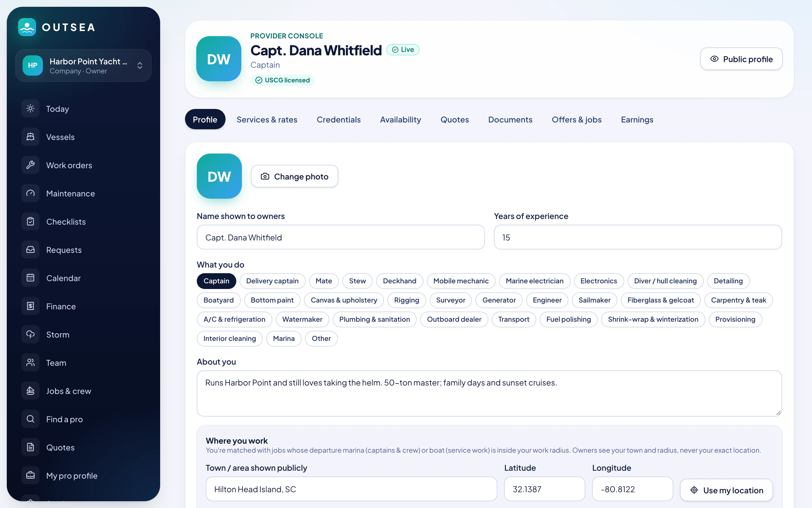Screen dimensions: 812x508
Task: Select the Bottom paint chip
Action: [x=272, y=300]
